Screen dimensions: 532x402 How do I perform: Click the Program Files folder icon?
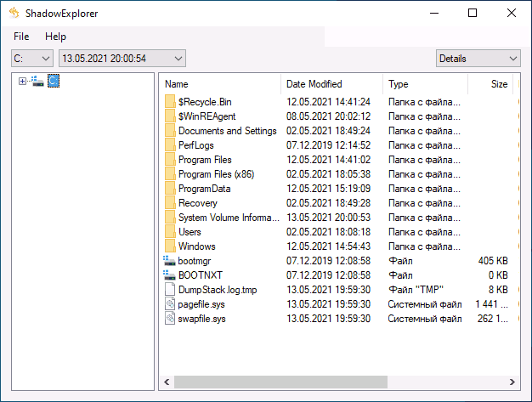tap(170, 160)
